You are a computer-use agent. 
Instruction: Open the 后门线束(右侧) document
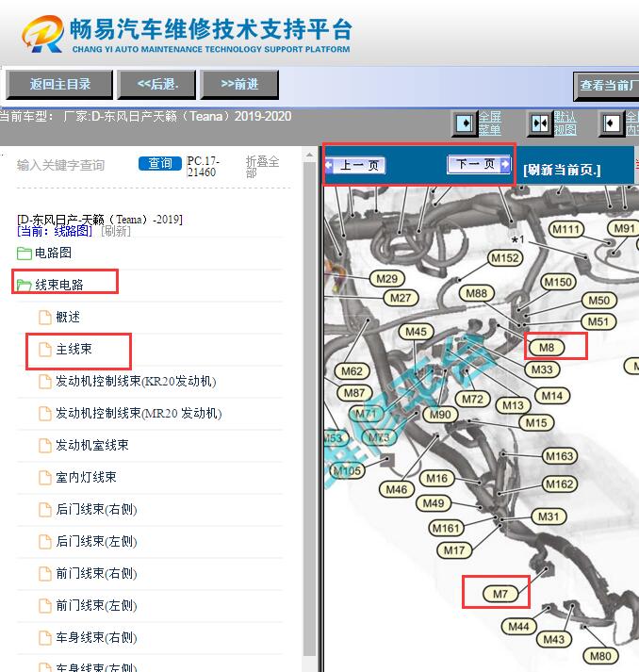coord(96,509)
